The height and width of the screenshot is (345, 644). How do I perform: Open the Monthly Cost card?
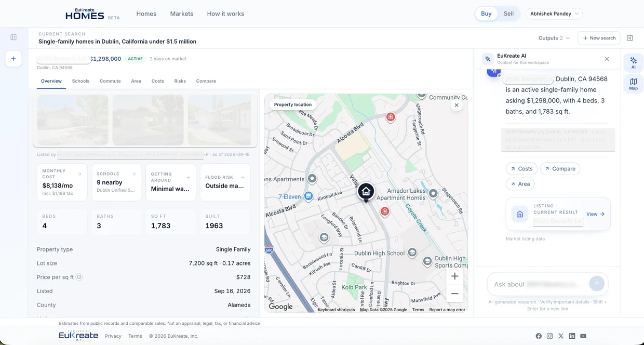point(62,182)
